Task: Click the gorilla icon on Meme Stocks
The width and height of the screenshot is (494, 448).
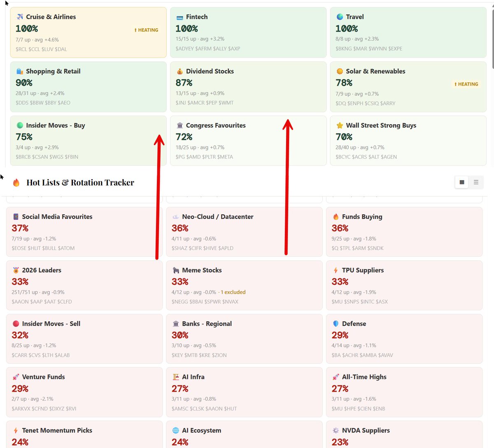Action: click(x=176, y=270)
